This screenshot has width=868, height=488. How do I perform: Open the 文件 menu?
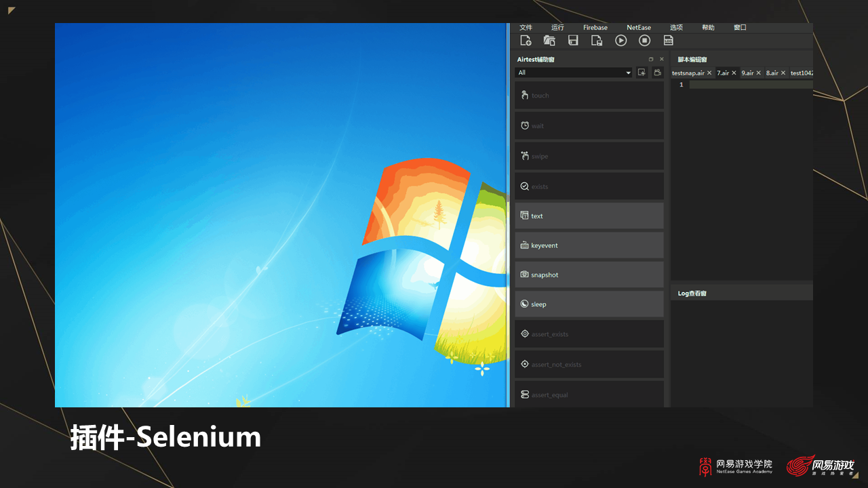tap(526, 28)
